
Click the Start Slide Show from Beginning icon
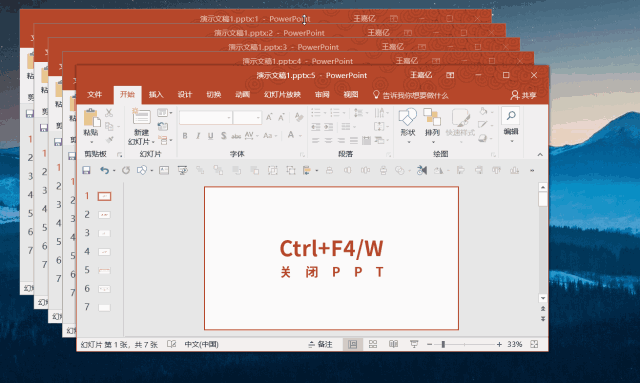pos(182,170)
